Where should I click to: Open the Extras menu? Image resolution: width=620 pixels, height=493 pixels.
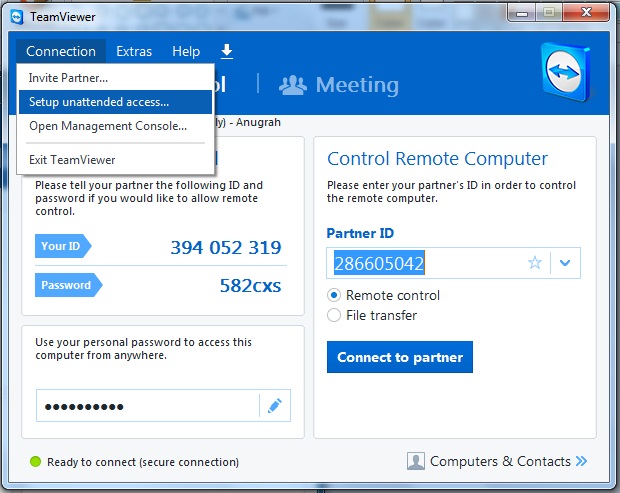pyautogui.click(x=134, y=51)
